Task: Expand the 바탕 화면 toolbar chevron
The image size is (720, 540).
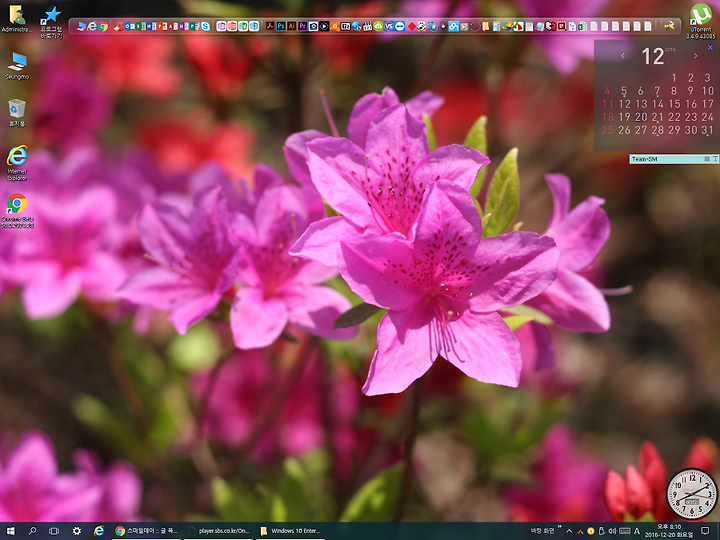Action: tap(560, 527)
